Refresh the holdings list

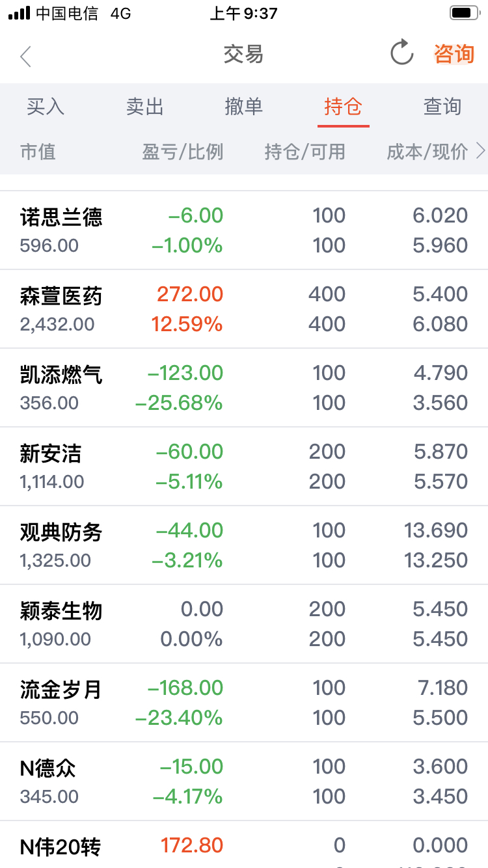pyautogui.click(x=401, y=53)
